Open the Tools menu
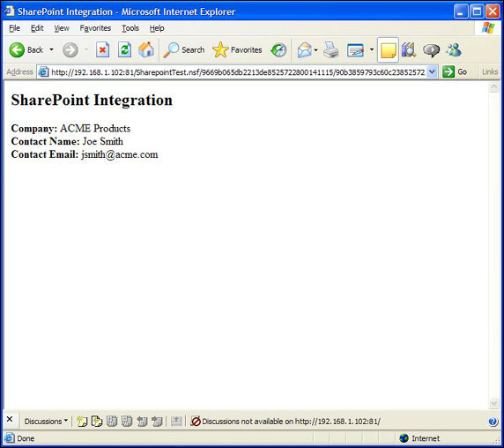This screenshot has height=448, width=504. (x=130, y=28)
